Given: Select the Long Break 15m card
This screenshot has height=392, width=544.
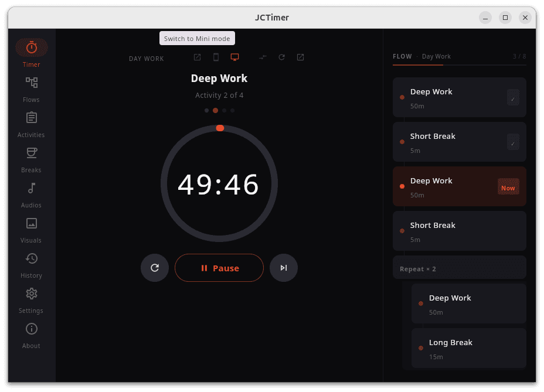Looking at the screenshot, I should pyautogui.click(x=469, y=348).
